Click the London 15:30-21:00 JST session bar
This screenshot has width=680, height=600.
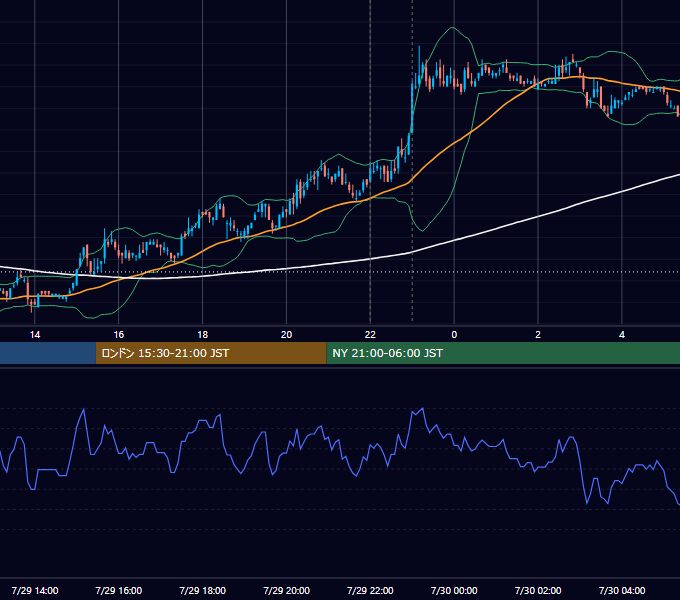[x=211, y=353]
